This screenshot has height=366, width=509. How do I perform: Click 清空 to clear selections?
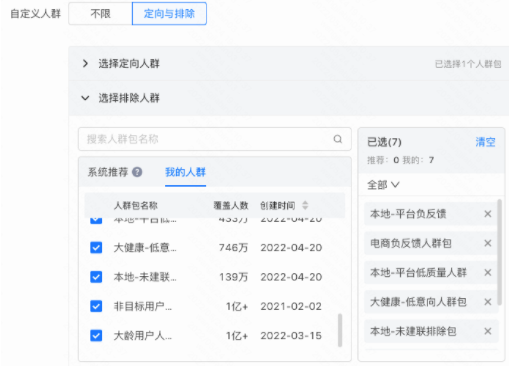(x=485, y=142)
